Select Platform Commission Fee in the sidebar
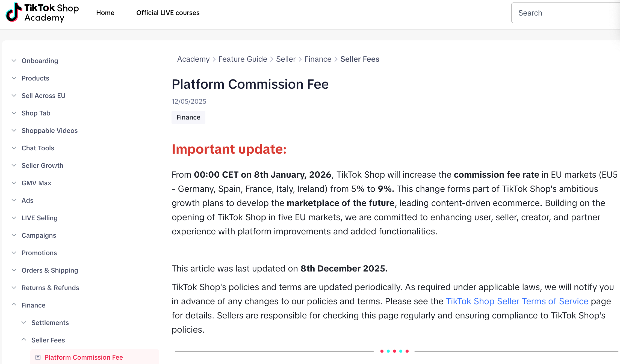 pyautogui.click(x=84, y=357)
